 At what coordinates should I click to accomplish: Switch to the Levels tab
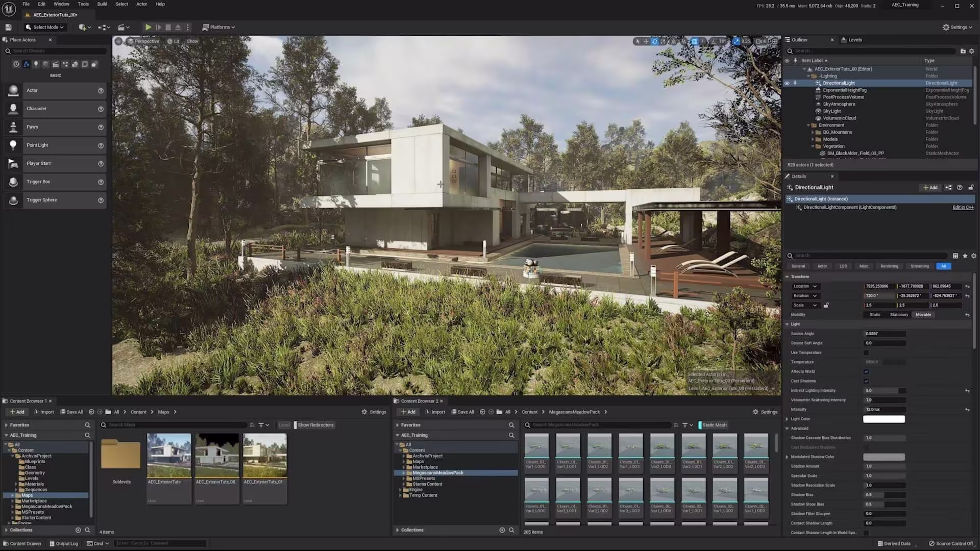point(854,40)
